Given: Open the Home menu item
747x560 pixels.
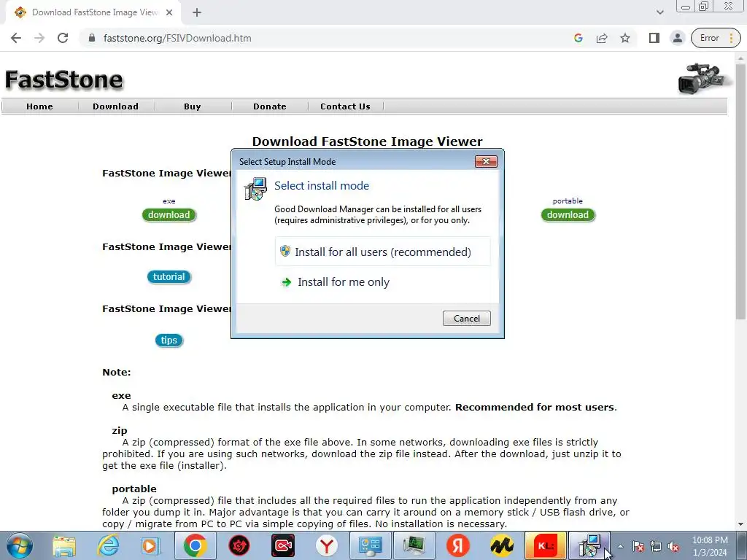Looking at the screenshot, I should [39, 106].
